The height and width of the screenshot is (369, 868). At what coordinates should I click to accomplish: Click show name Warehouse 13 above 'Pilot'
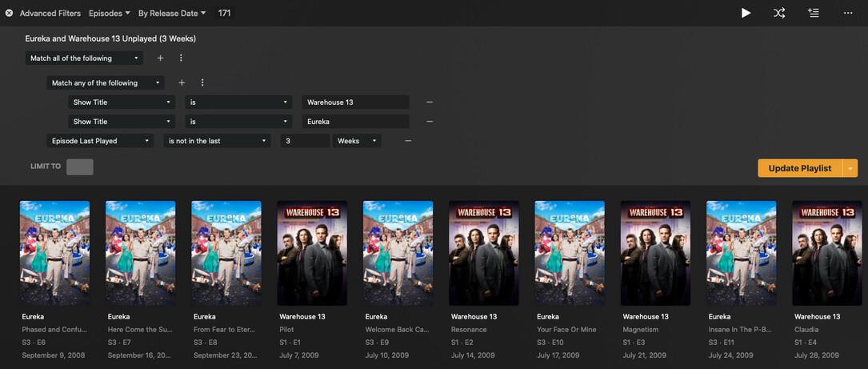(x=302, y=317)
